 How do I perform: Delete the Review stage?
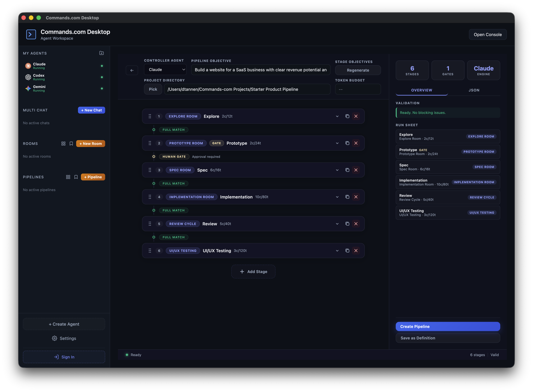356,224
